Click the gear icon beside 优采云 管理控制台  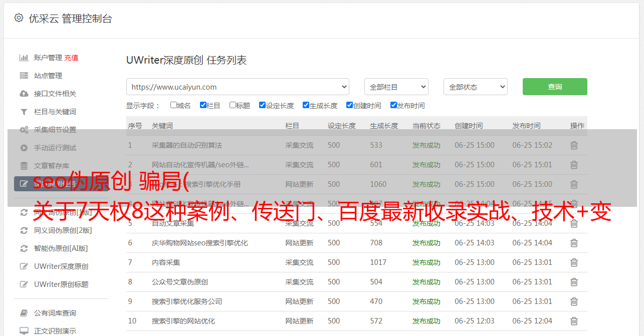[19, 18]
